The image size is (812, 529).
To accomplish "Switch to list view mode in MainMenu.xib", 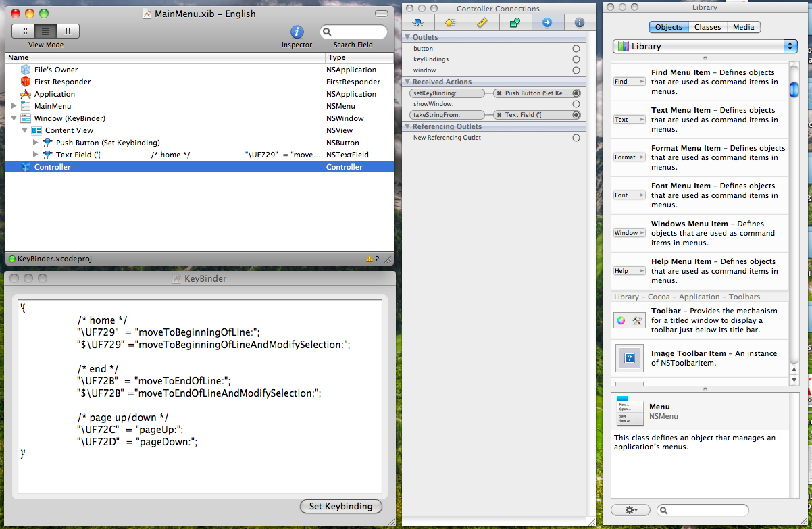I will tap(45, 31).
